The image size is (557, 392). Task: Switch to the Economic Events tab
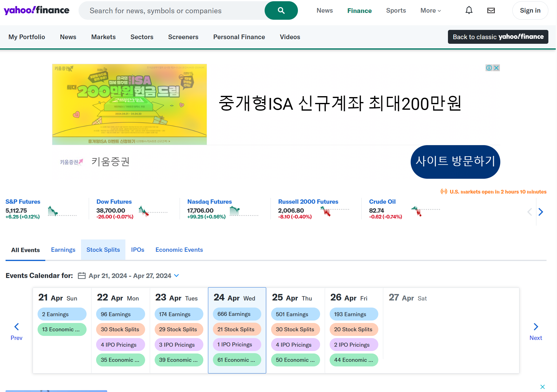pos(179,250)
